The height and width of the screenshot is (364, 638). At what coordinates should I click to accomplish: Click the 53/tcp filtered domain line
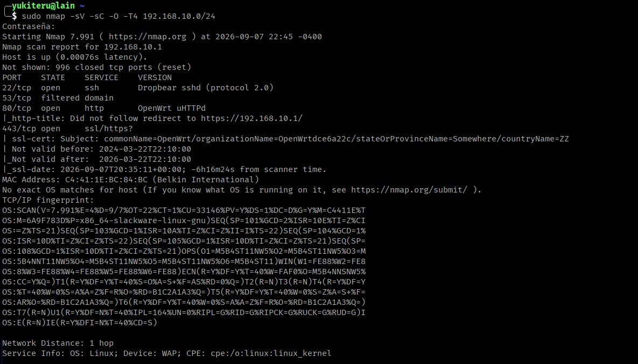click(58, 98)
